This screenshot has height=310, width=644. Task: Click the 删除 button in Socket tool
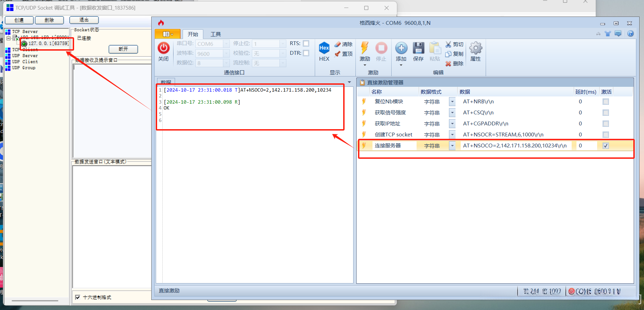pyautogui.click(x=49, y=20)
